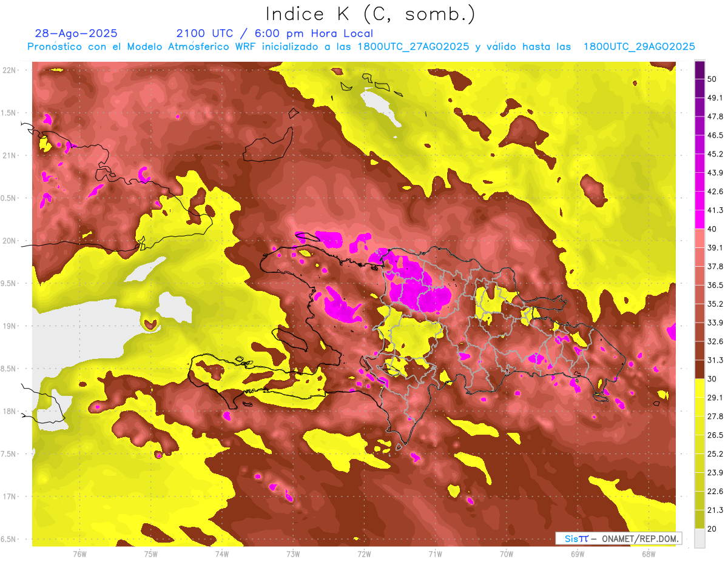This screenshot has height=562, width=728.
Task: Click the '71W' longitude label
Action: coord(435,554)
